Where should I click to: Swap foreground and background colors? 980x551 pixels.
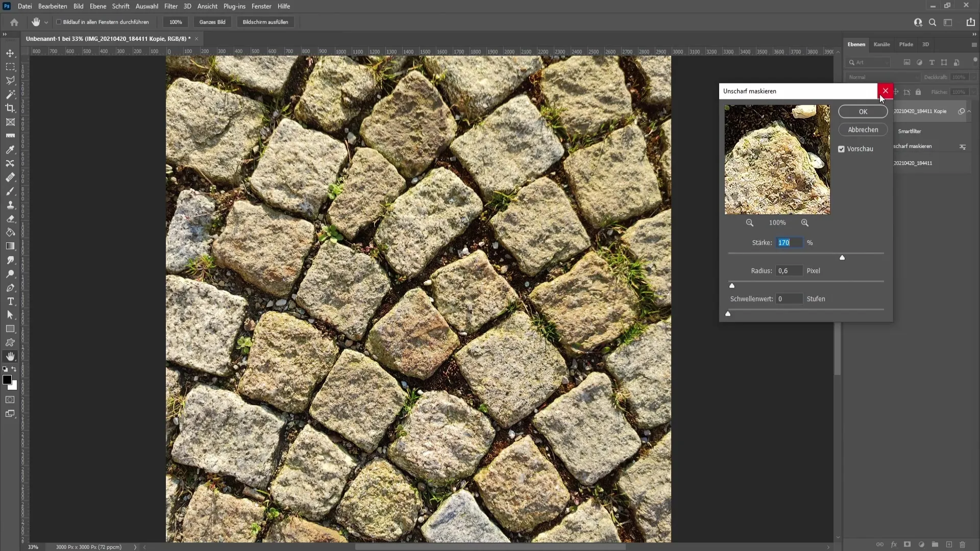[14, 369]
